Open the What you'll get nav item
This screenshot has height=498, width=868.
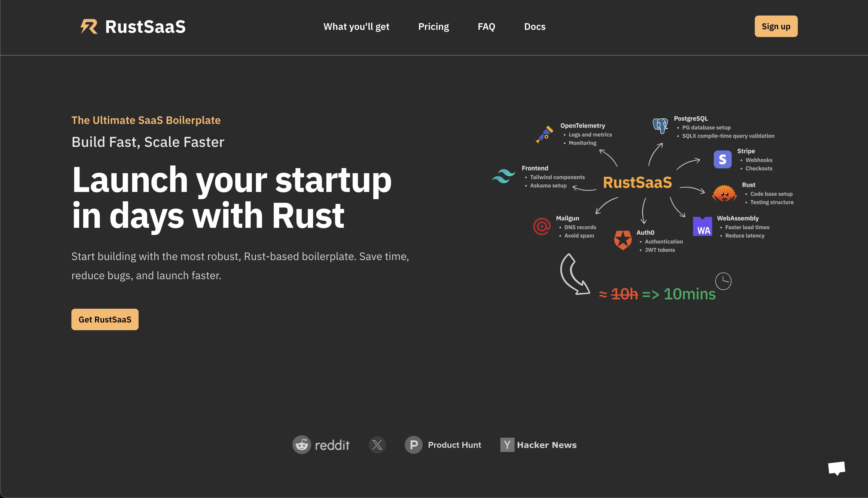pyautogui.click(x=356, y=26)
